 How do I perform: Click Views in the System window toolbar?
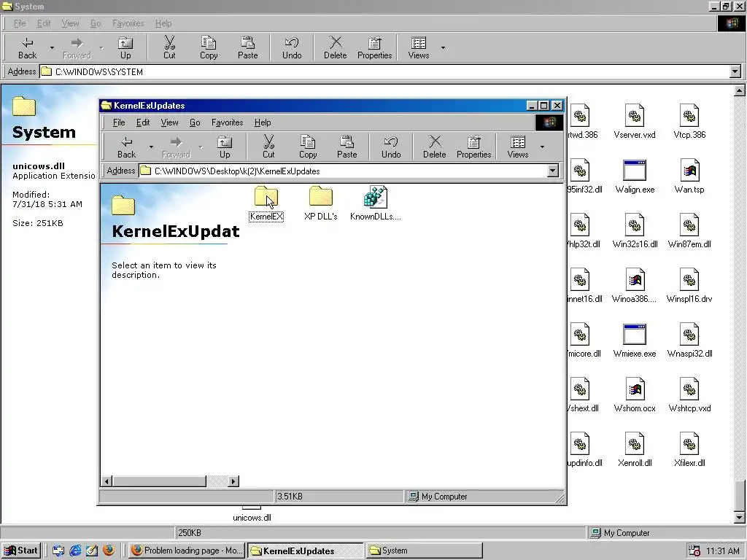click(418, 48)
